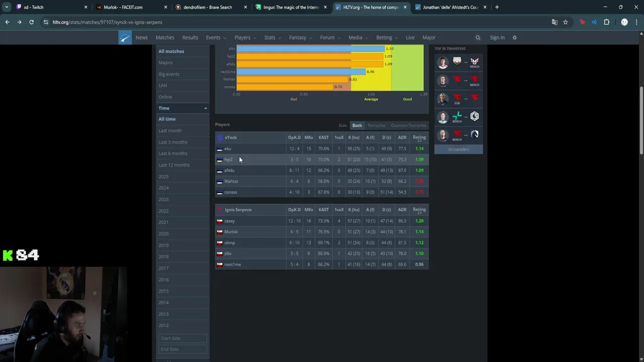The width and height of the screenshot is (644, 362).
Task: Expand the Media navigation dropdown
Action: tap(358, 38)
